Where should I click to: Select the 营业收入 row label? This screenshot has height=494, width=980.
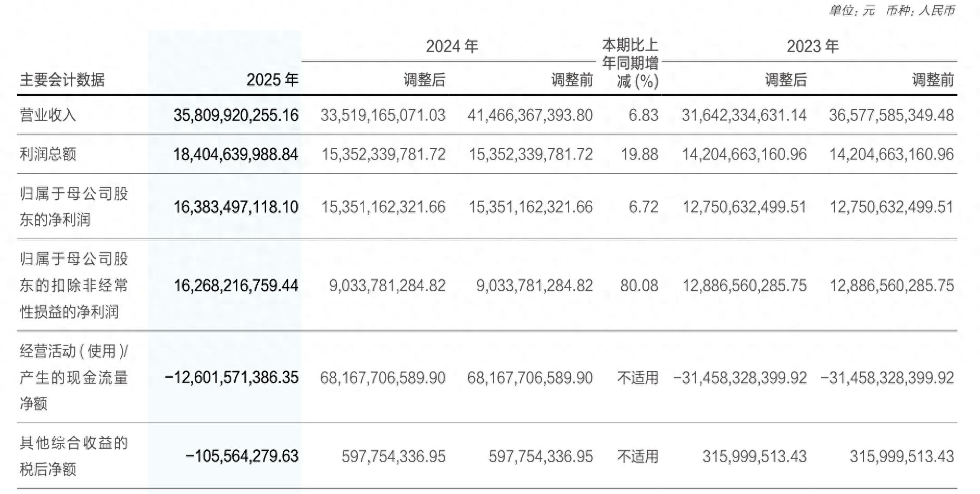tap(48, 115)
